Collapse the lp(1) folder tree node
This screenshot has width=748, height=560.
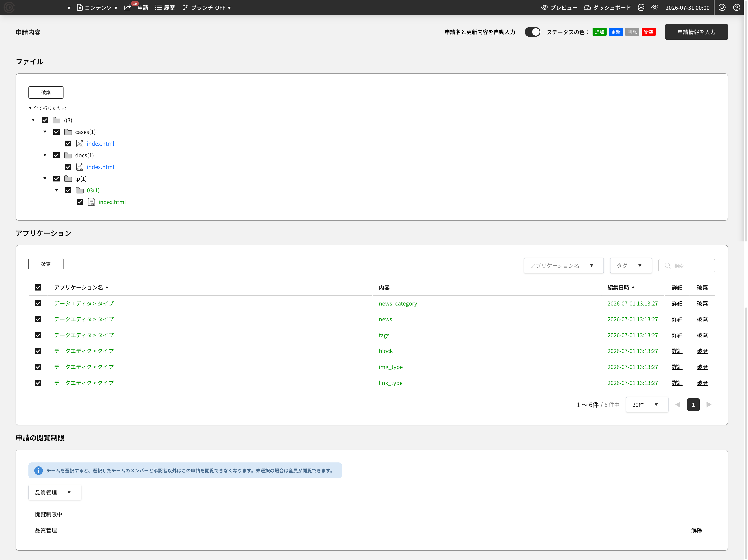tap(45, 178)
